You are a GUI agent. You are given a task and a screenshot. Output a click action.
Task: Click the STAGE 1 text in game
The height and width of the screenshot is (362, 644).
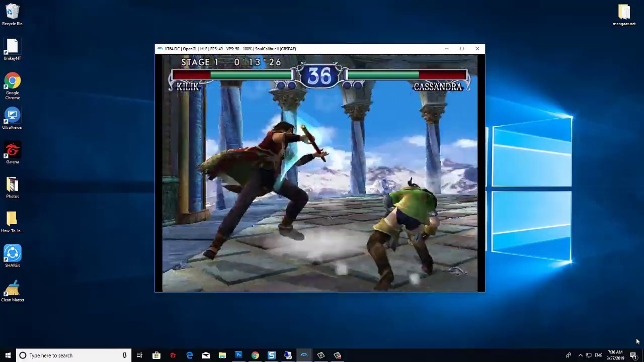pos(200,62)
